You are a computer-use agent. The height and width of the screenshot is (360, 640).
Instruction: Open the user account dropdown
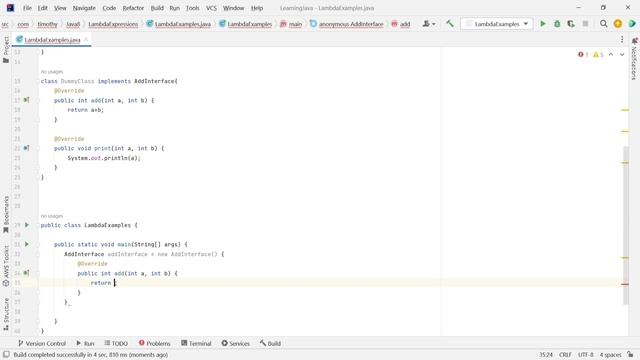429,24
